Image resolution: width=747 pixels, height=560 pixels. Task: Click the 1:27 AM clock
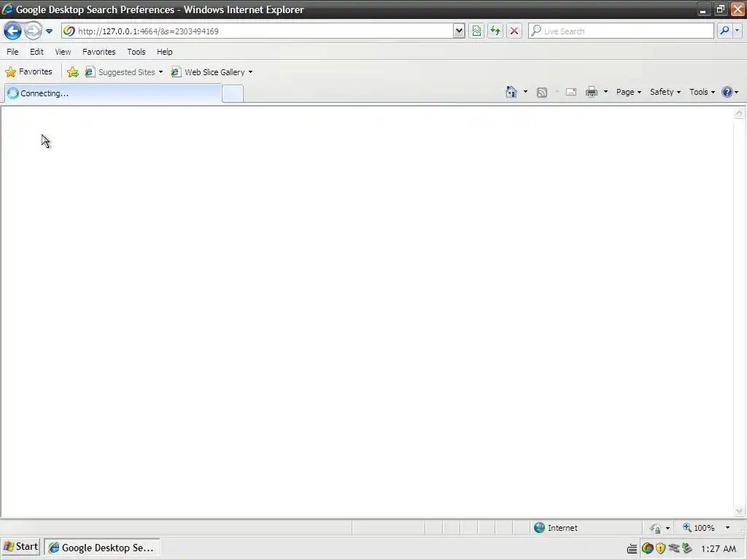pos(719,548)
